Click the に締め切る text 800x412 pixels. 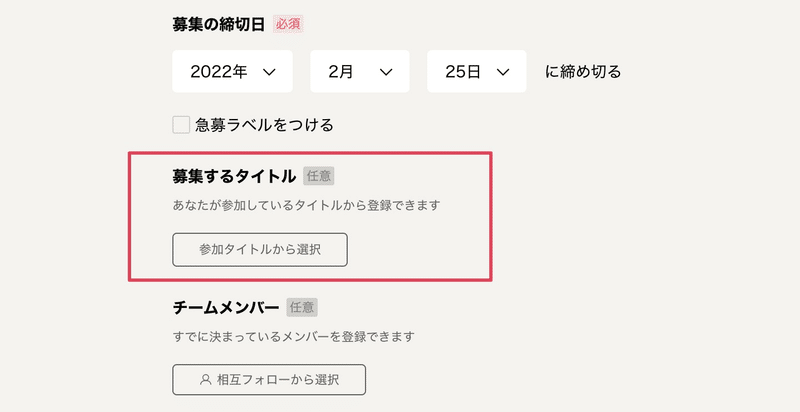tap(583, 72)
